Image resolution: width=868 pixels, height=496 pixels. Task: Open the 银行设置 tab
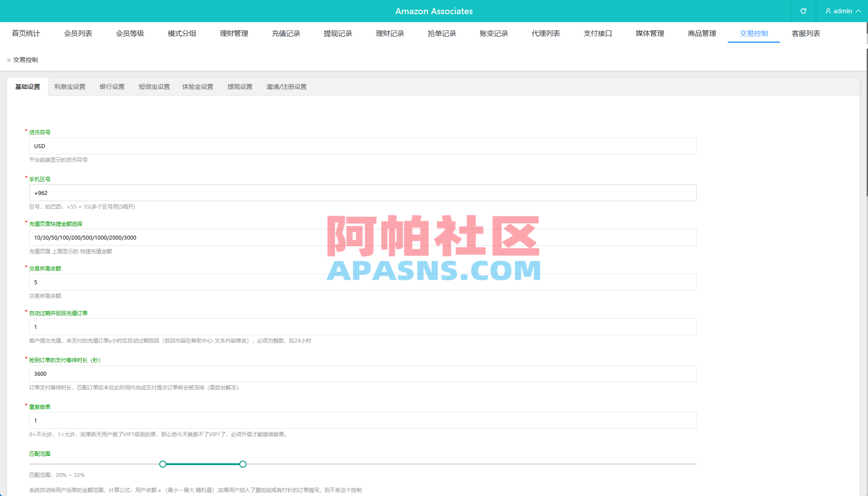[112, 87]
